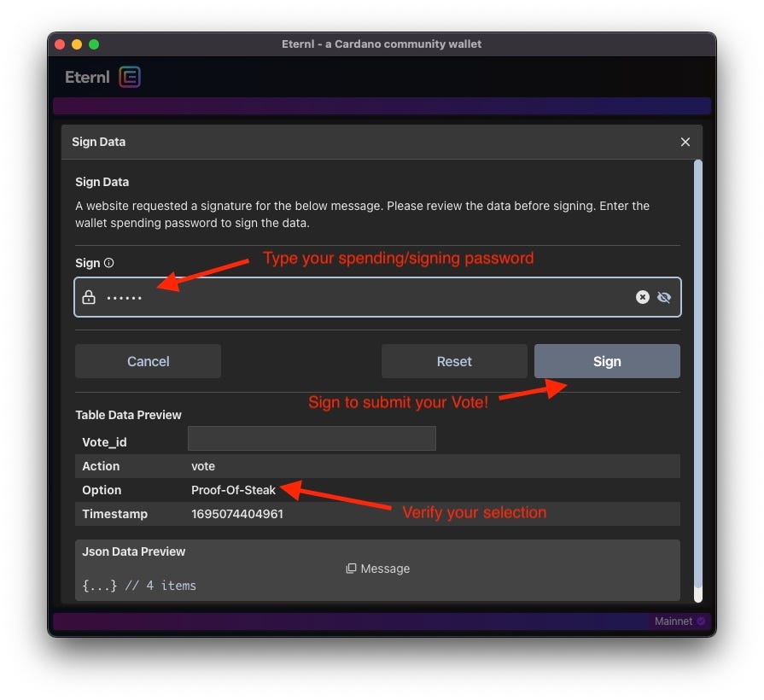Click the 'Action' row label
The height and width of the screenshot is (700, 764).
click(101, 466)
